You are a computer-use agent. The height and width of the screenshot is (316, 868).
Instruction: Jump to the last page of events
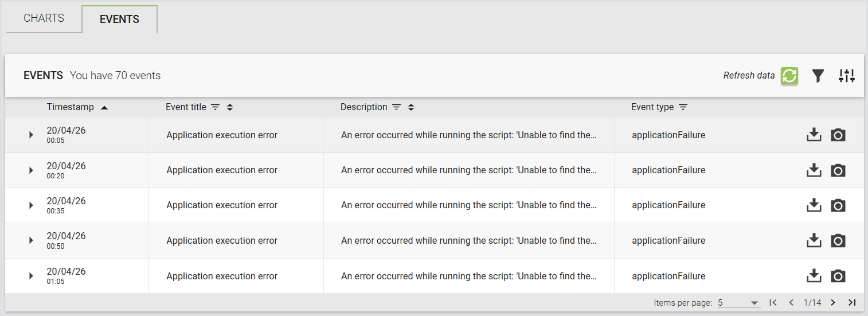[852, 302]
